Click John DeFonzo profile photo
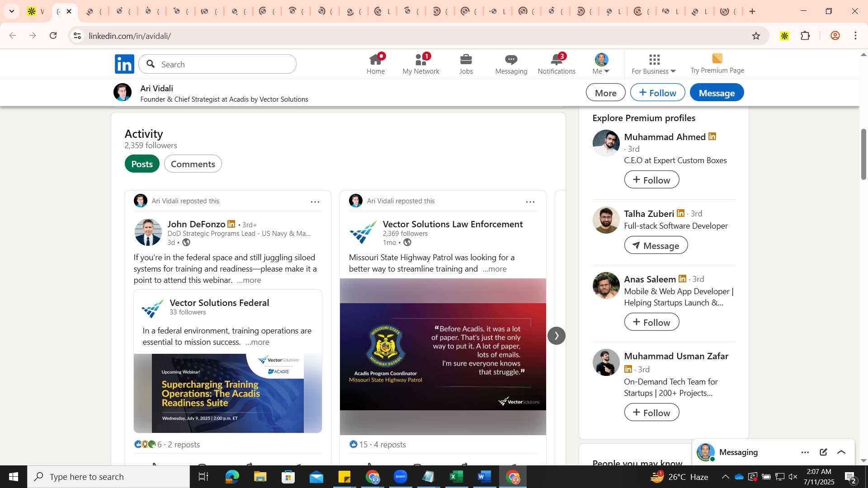 click(x=148, y=232)
